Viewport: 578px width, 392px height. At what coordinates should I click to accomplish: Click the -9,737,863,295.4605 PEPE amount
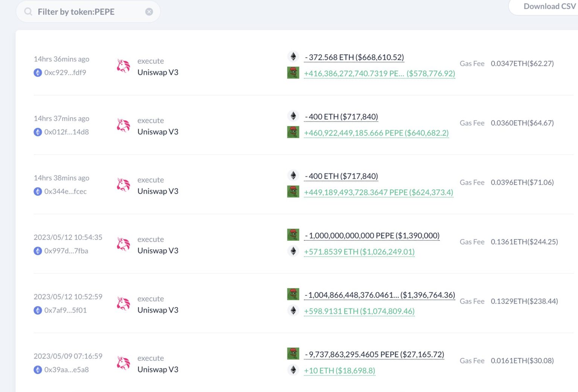(374, 354)
